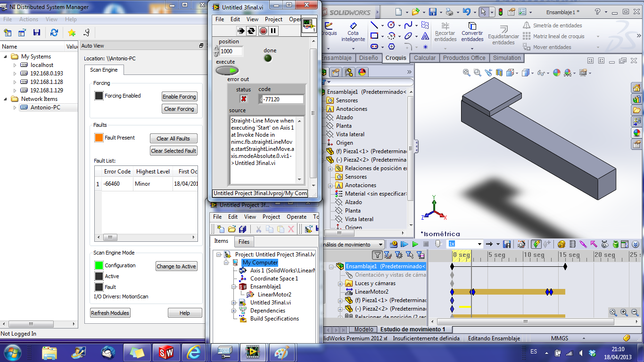Click star favorites icon in System Manager
Screen dimensions: 644x362
71,33
